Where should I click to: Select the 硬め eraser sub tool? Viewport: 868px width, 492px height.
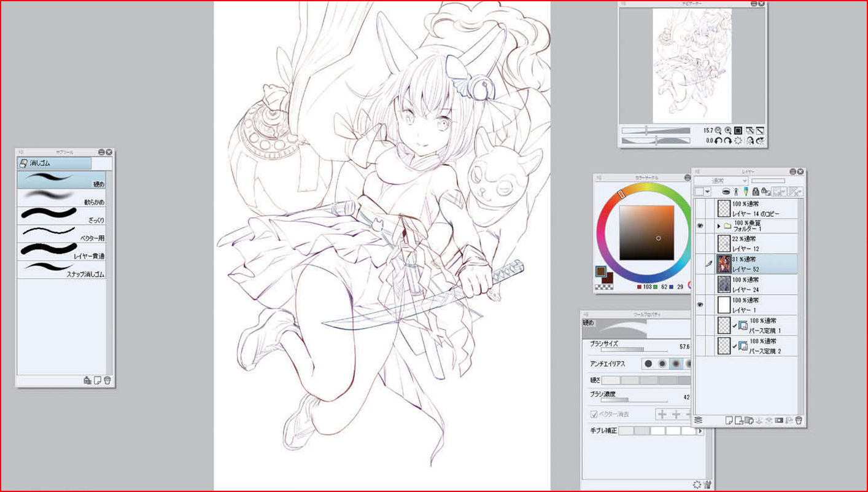pos(61,179)
